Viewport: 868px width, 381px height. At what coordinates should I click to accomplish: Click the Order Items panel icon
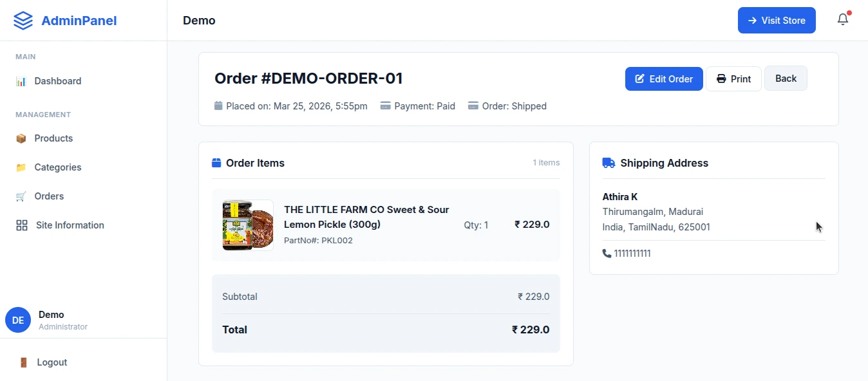(x=216, y=162)
